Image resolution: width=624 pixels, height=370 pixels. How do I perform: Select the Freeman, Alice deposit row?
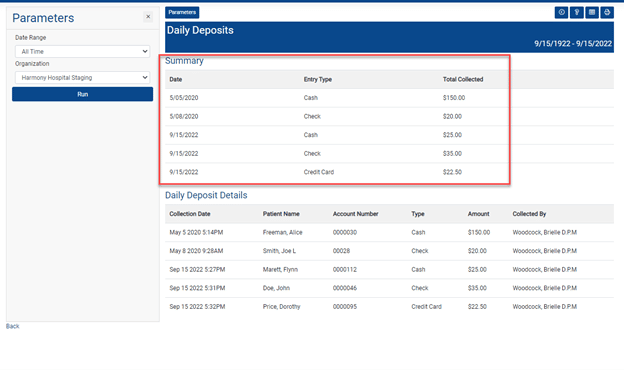tap(389, 232)
